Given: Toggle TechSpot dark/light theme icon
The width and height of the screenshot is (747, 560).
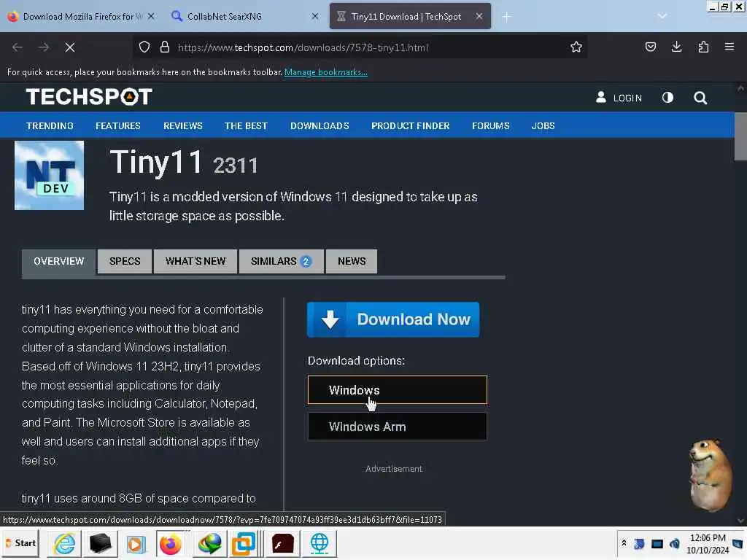Looking at the screenshot, I should click(x=667, y=98).
